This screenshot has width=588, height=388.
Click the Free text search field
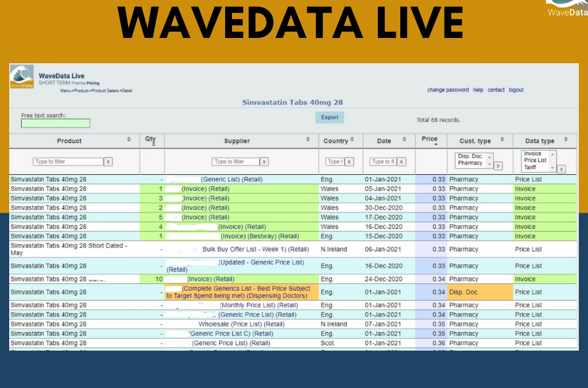click(x=55, y=123)
